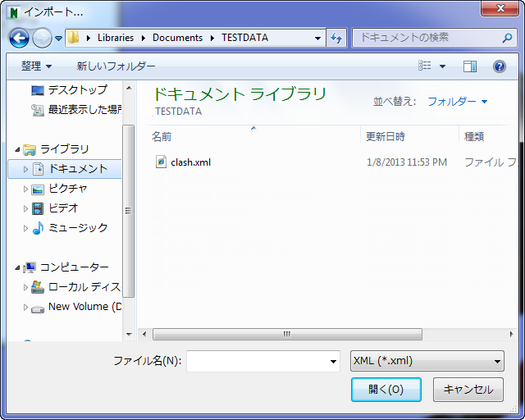525x420 pixels.
Task: Collapse the ライブラリ tree node
Action: [x=17, y=150]
